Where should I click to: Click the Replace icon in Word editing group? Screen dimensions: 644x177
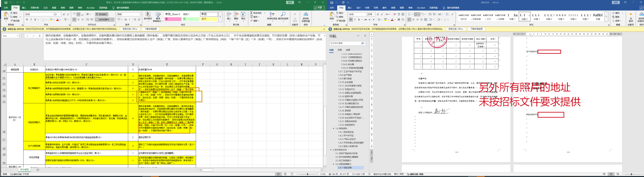pyautogui.click(x=614, y=17)
